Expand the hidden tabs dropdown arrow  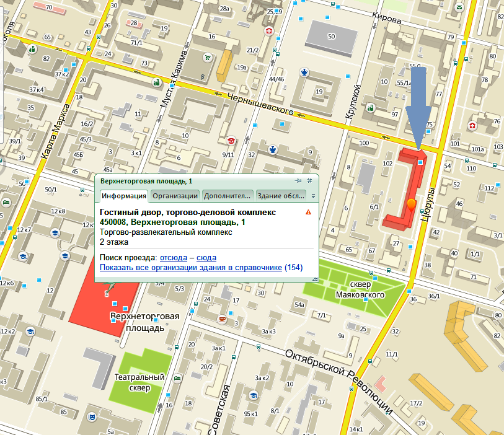(x=313, y=196)
